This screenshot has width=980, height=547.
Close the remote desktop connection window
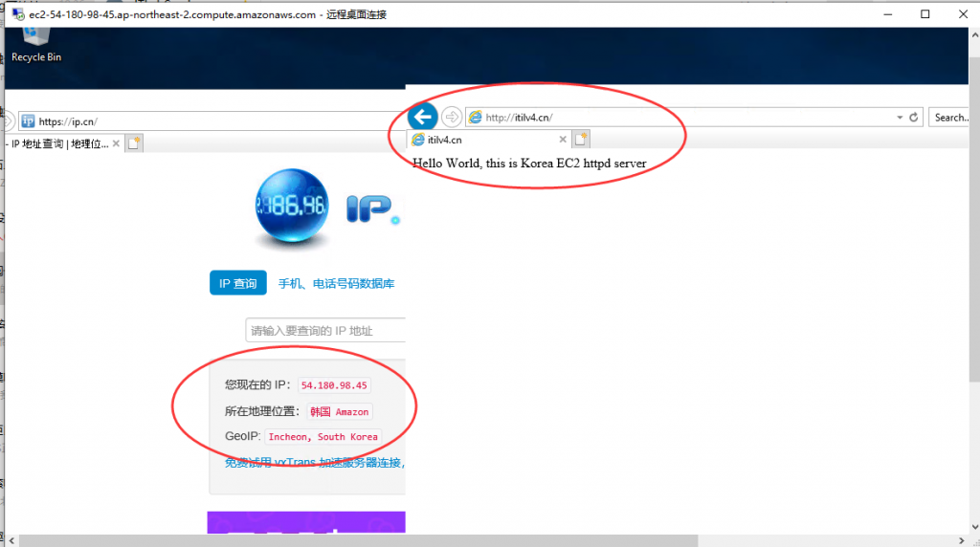[x=963, y=13]
